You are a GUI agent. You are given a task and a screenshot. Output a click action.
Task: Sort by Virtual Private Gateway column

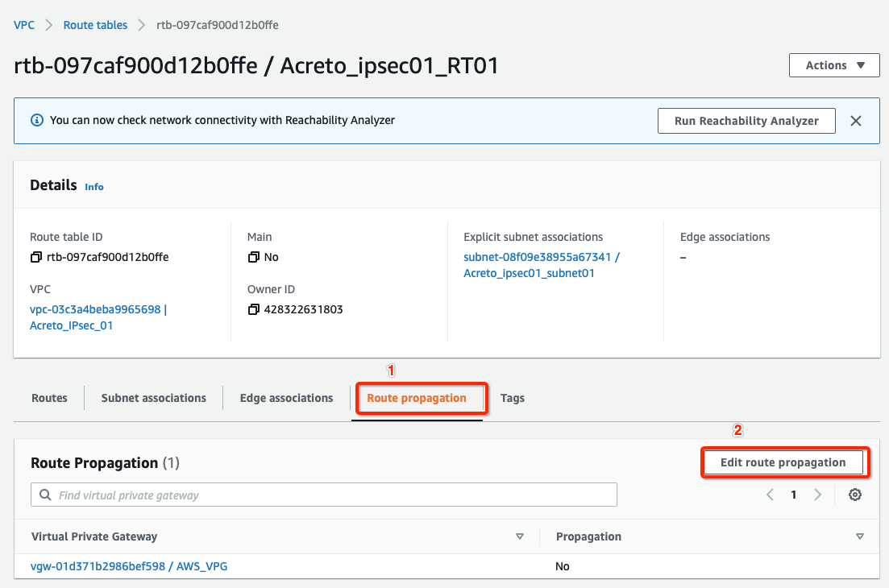519,536
